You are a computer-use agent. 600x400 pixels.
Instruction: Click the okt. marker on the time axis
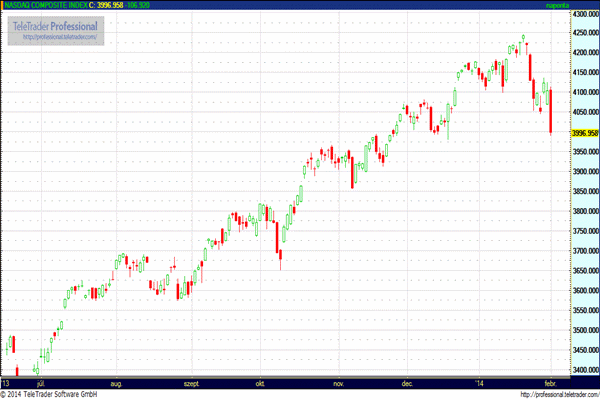click(260, 384)
